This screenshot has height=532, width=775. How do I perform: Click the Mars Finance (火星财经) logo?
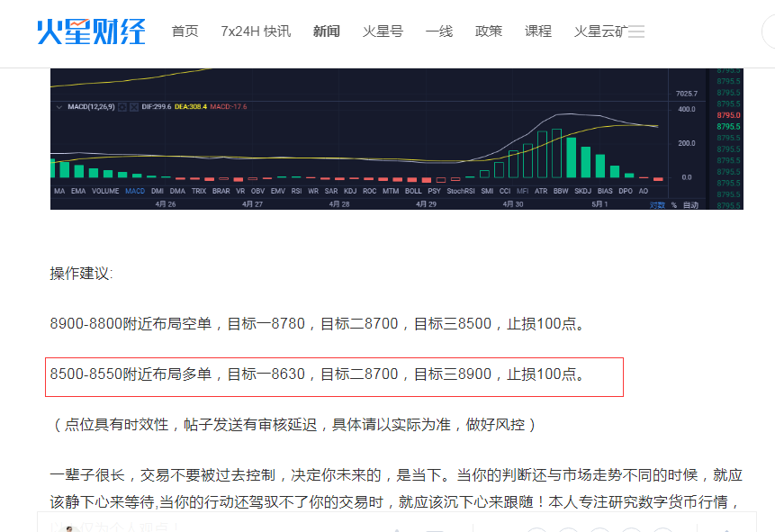pos(89,32)
